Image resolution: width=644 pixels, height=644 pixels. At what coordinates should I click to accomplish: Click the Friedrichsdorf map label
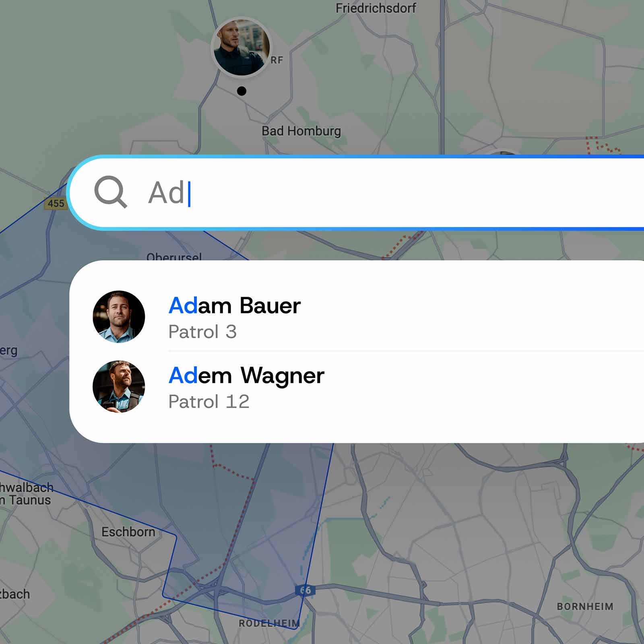pos(376,8)
